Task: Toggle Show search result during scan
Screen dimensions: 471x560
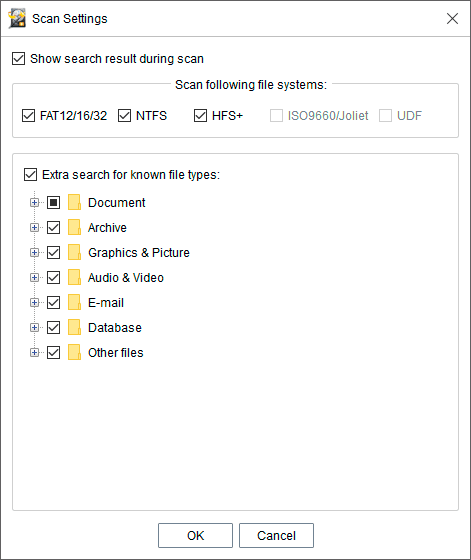Action: coord(19,59)
